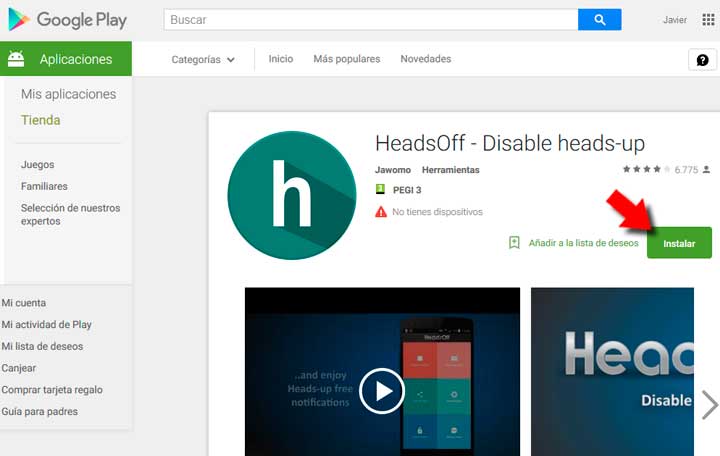Open the Inicio tab
720x456 pixels.
(x=281, y=59)
